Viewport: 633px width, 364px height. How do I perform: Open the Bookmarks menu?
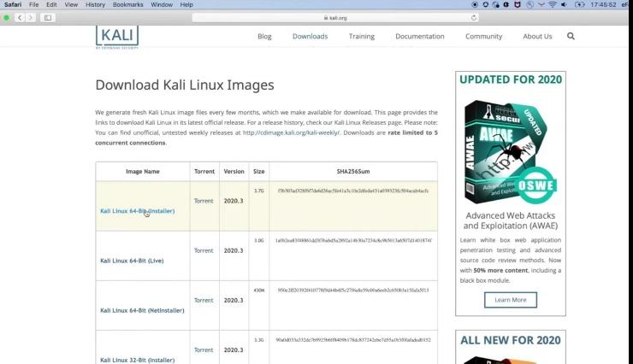click(128, 5)
